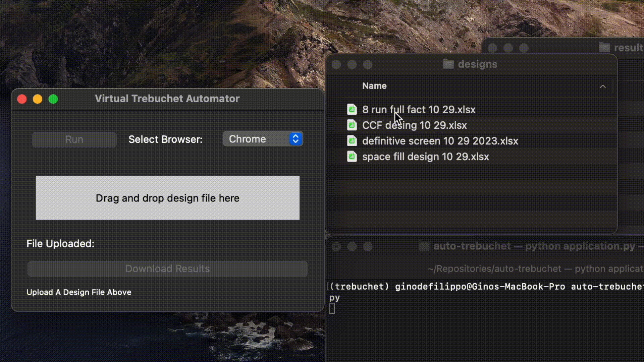Click the results folder icon in background window
The image size is (644, 362).
604,48
